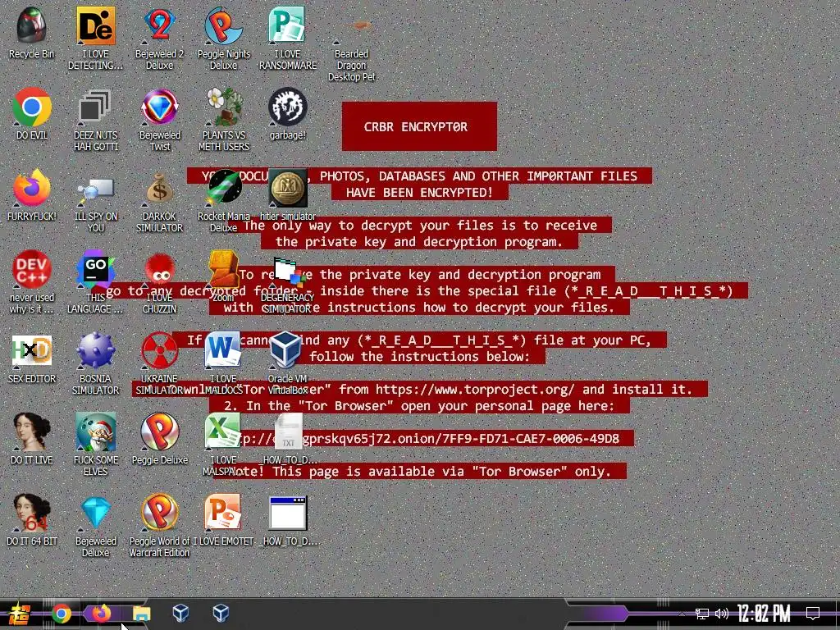Switch to Firefox on the taskbar
The width and height of the screenshot is (840, 630).
point(101,613)
